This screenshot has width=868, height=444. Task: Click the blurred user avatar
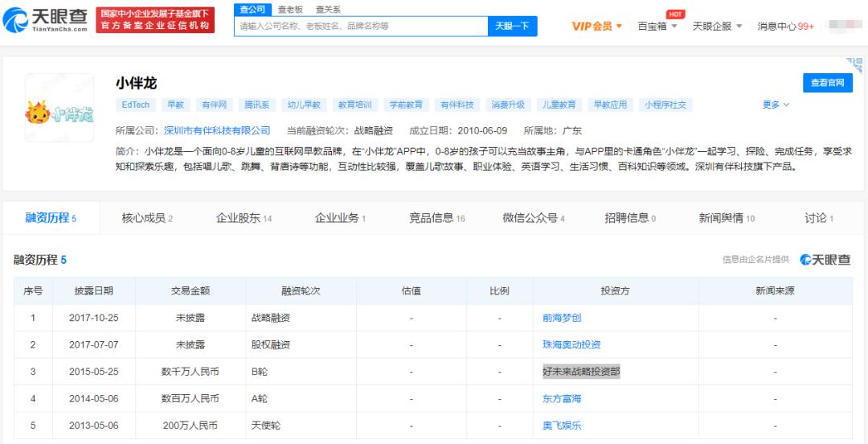[844, 26]
